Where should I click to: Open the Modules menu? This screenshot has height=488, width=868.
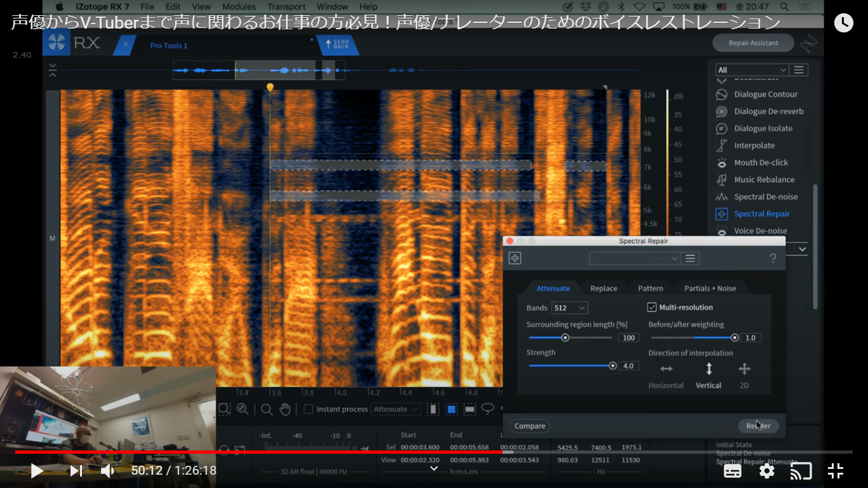239,7
